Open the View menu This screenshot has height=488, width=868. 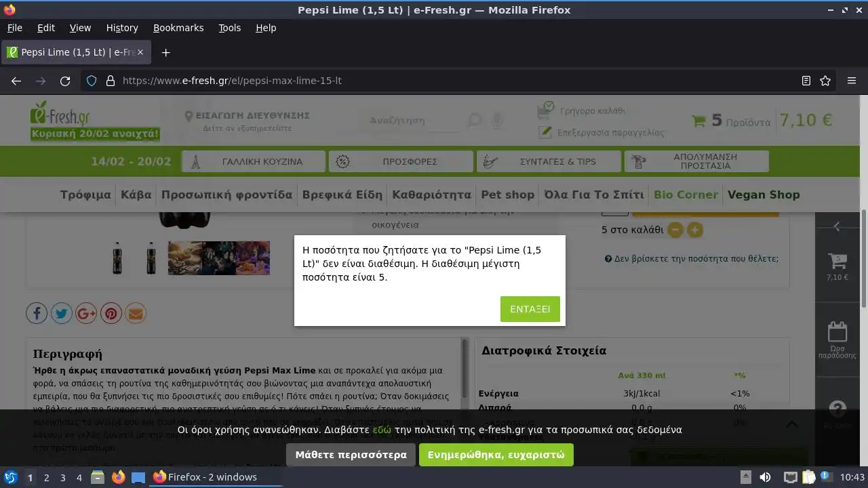(x=80, y=28)
